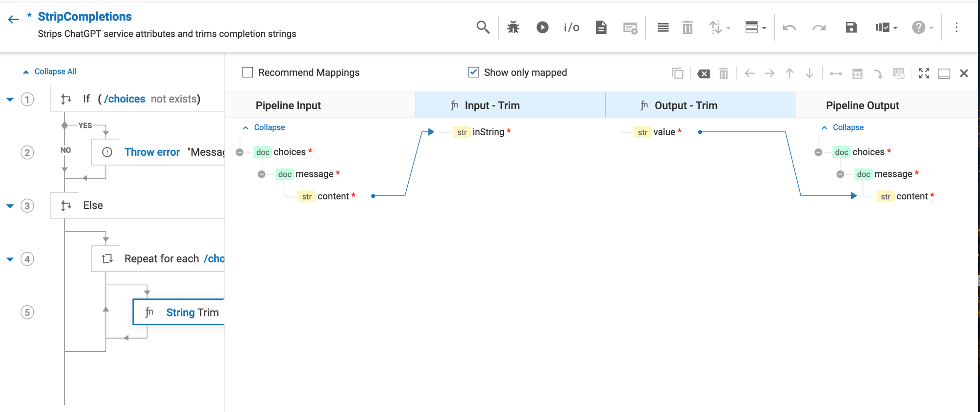
Task: Collapse step 4 Repeat for each
Action: pos(10,259)
